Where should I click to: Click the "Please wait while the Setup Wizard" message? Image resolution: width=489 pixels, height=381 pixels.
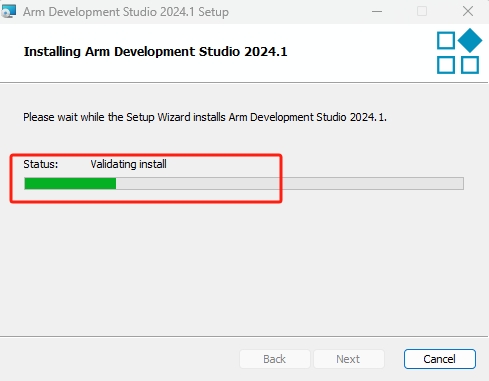pyautogui.click(x=205, y=117)
